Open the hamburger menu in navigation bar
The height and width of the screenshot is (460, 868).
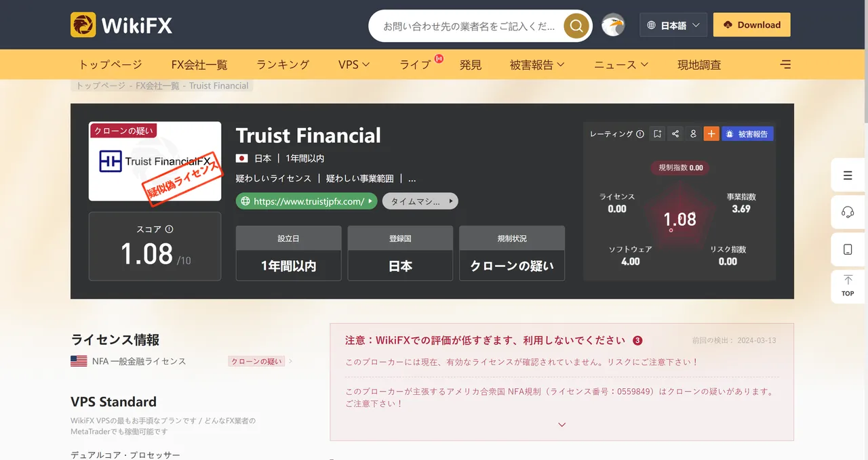click(x=785, y=64)
